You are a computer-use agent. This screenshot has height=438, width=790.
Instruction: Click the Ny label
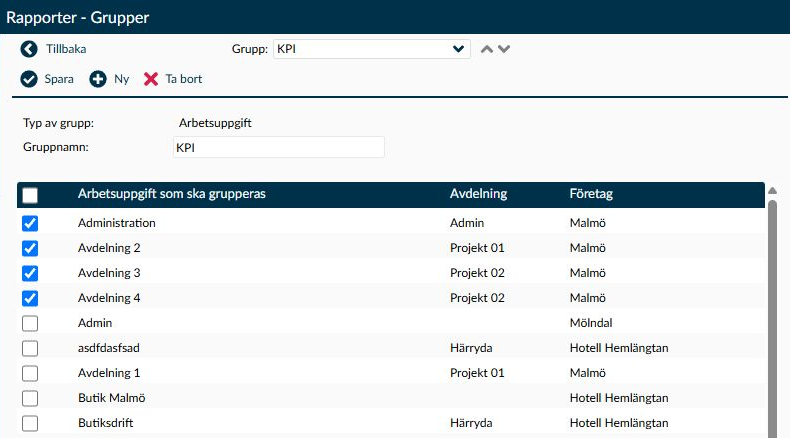(x=121, y=79)
